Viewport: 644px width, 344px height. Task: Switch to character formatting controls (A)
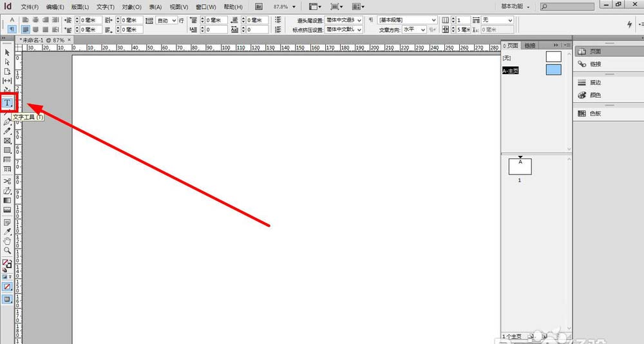(x=12, y=20)
